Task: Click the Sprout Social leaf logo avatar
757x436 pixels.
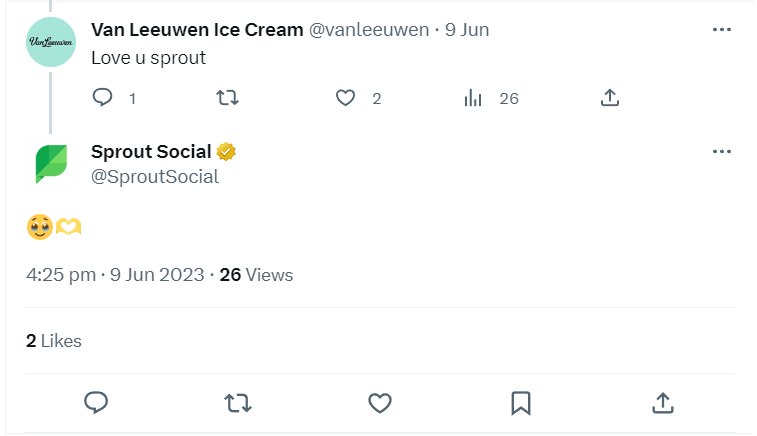Action: (x=50, y=163)
